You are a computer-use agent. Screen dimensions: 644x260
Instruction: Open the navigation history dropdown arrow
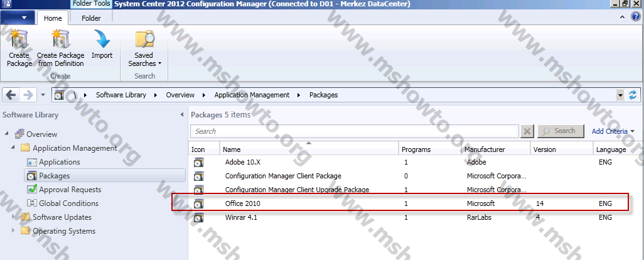pos(43,95)
